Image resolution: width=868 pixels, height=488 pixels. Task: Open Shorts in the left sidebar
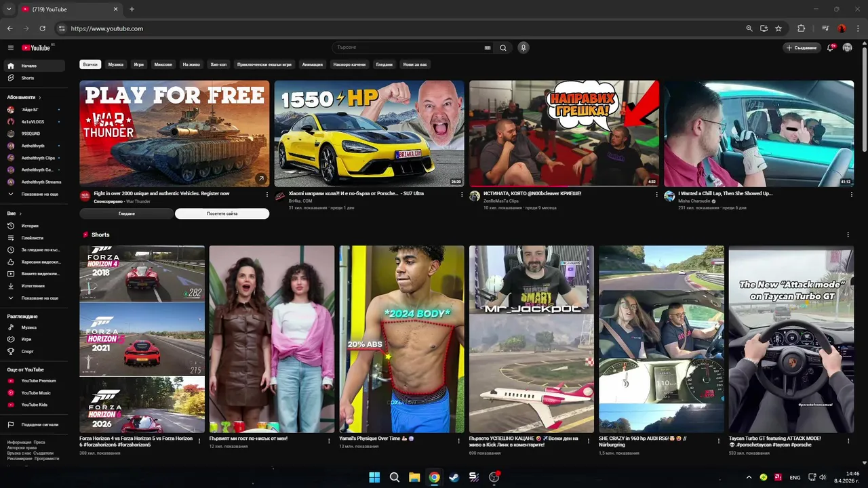tap(35, 78)
